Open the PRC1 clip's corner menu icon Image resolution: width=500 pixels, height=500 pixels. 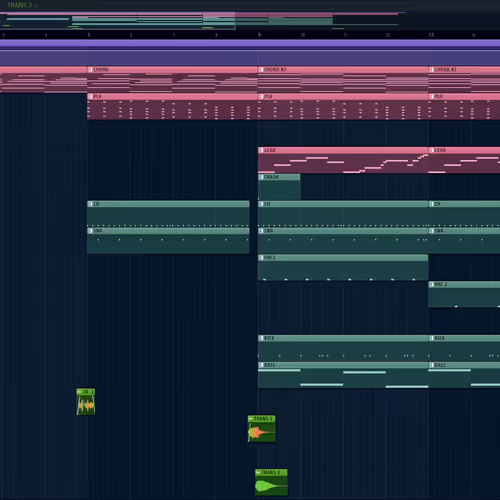261,258
